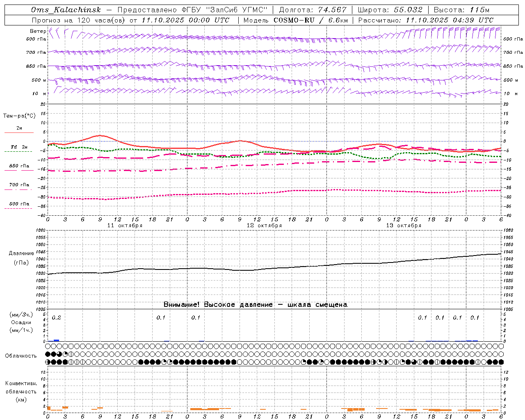Image resolution: width=525 pixels, height=420 pixels.
Task: Select the provider text ФГБУ "ЗапСиб УГМС"
Action: coord(224,10)
